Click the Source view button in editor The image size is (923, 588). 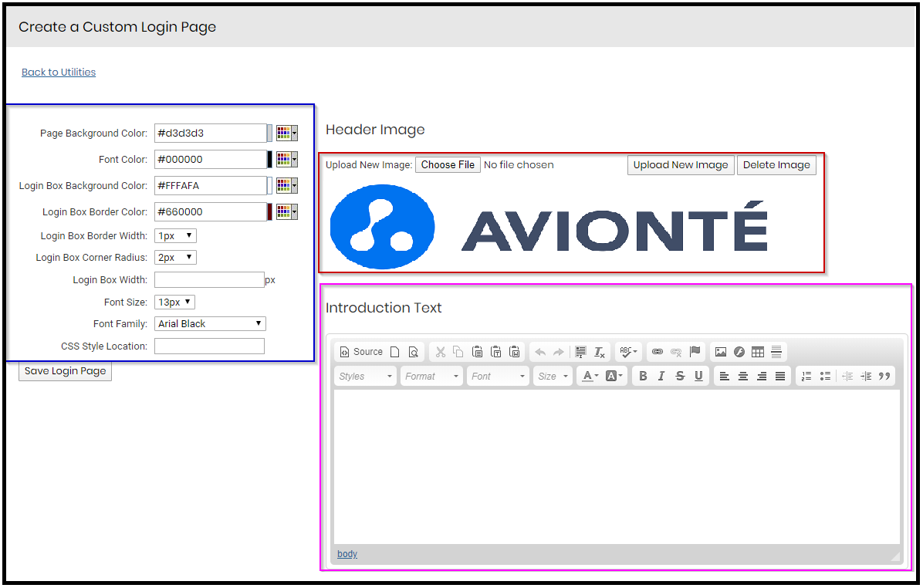pos(361,352)
